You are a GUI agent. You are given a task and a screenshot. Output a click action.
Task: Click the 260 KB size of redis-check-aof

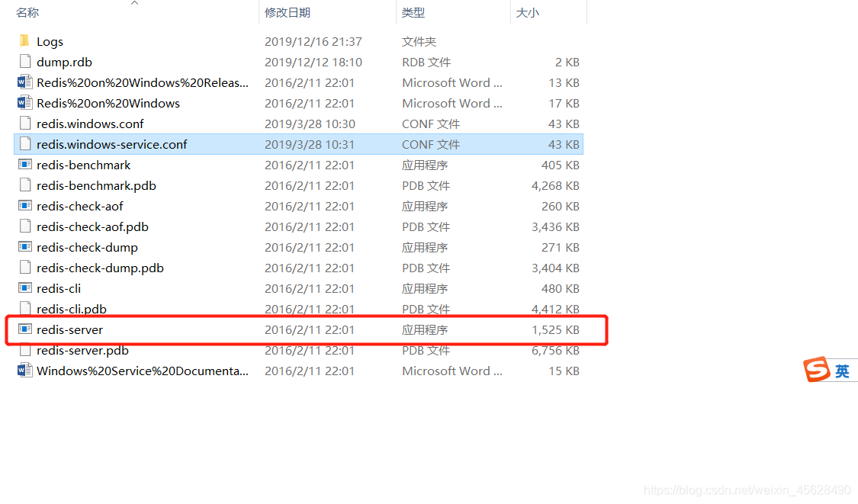561,207
